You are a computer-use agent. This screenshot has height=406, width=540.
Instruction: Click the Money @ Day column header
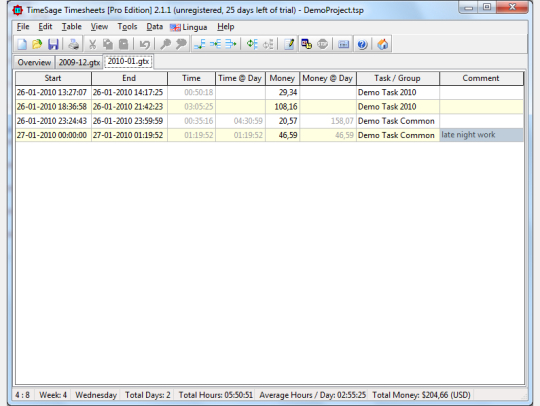point(328,78)
